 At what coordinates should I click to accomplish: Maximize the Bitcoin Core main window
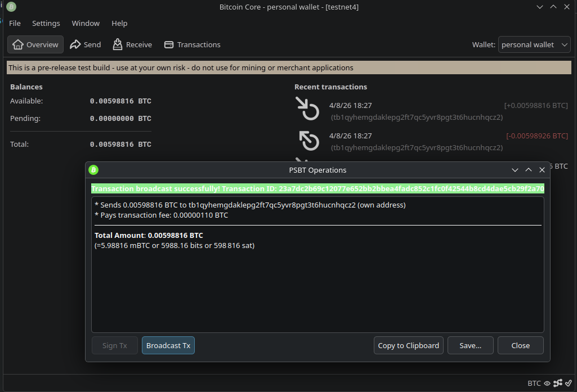(553, 7)
